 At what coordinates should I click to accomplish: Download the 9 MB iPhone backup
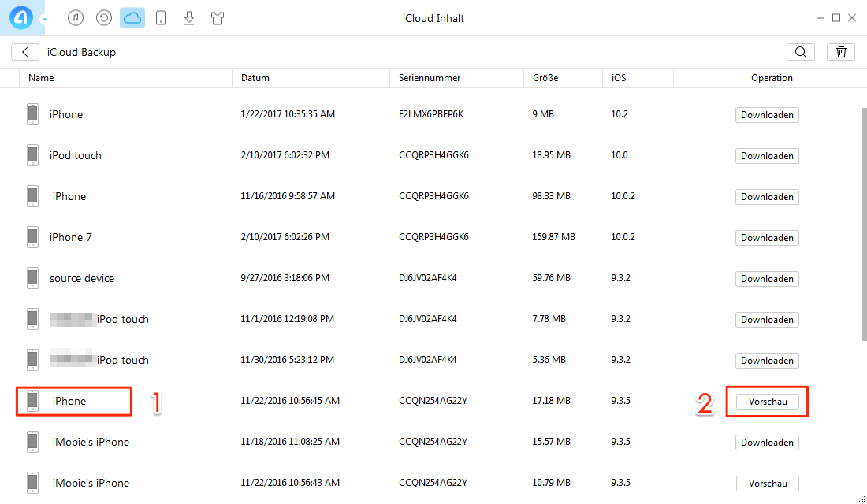[767, 115]
